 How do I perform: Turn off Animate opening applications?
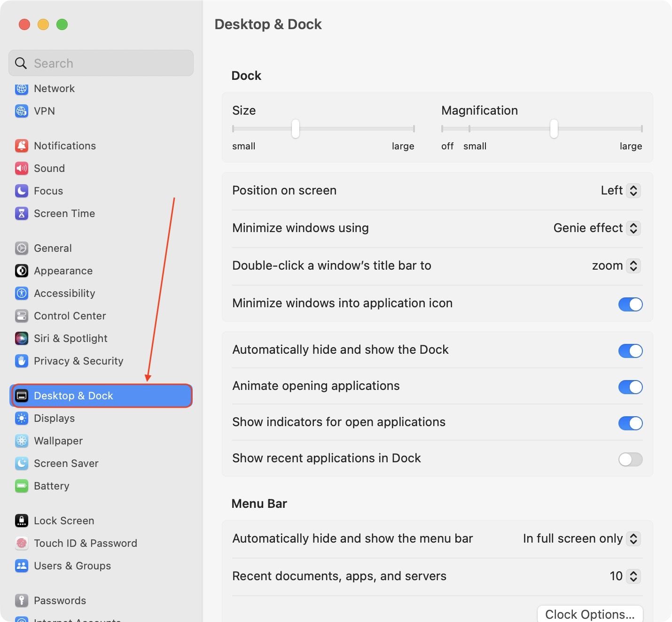(x=630, y=387)
